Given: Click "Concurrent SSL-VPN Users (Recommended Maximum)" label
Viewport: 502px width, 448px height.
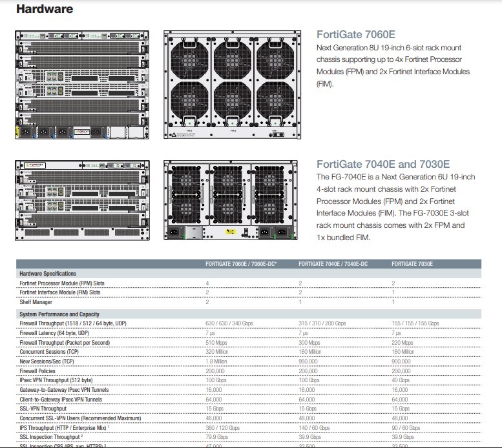Looking at the screenshot, I should click(x=80, y=418).
